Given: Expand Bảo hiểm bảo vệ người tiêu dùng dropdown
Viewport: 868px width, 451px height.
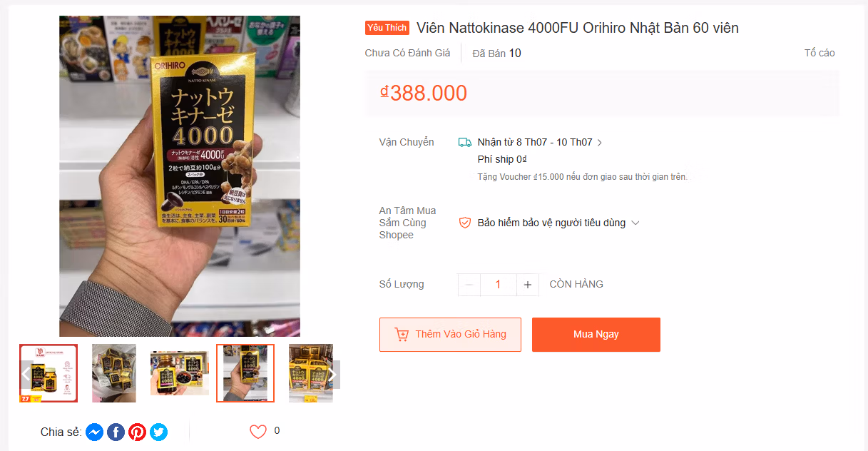Looking at the screenshot, I should (x=635, y=223).
